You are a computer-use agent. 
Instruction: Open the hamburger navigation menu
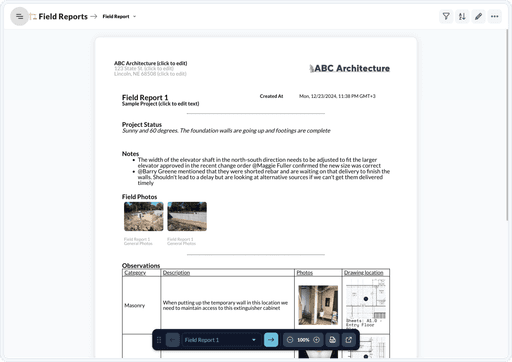[19, 16]
